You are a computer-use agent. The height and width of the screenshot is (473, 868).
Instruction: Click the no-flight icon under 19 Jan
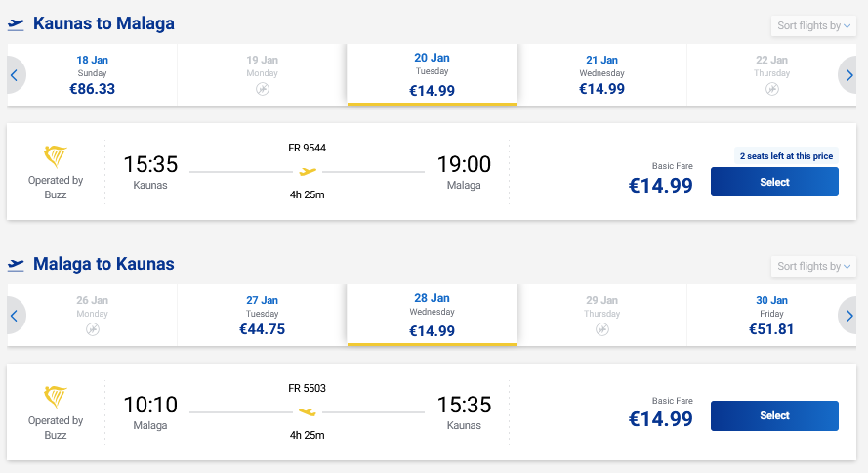pos(262,89)
